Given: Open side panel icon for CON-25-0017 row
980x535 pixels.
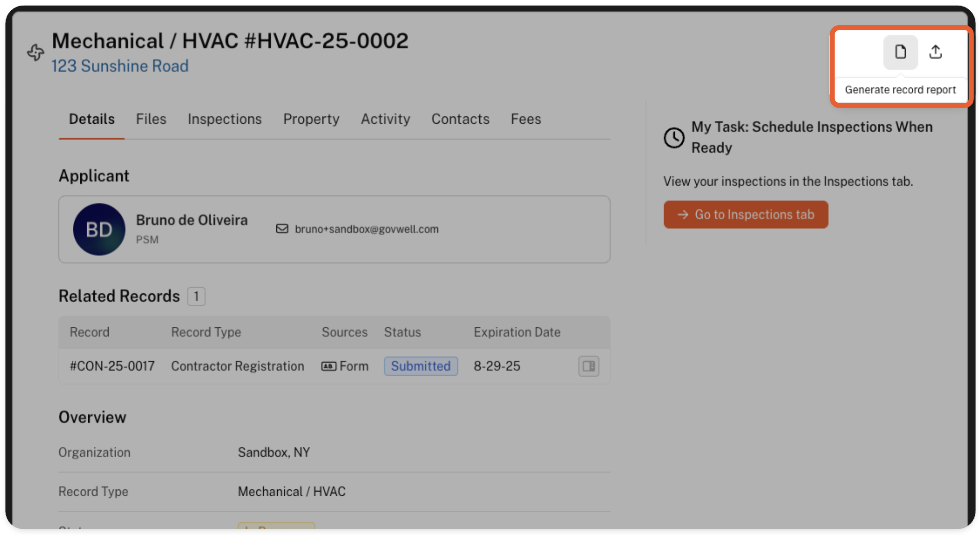Looking at the screenshot, I should tap(588, 366).
